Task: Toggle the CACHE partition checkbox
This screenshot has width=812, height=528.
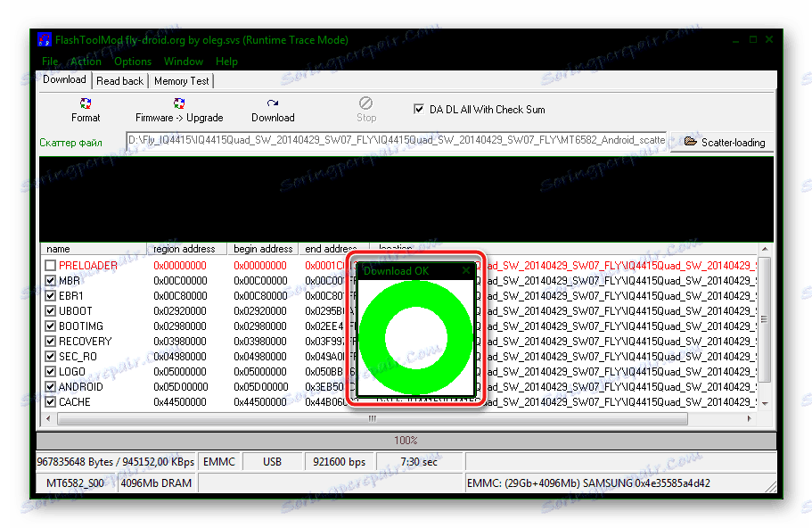Action: [51, 401]
